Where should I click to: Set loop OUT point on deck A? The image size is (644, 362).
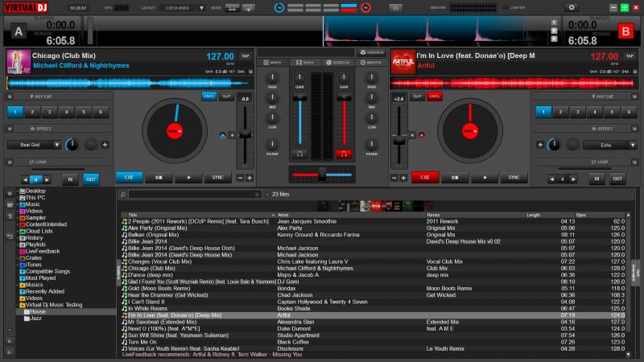[x=91, y=179]
